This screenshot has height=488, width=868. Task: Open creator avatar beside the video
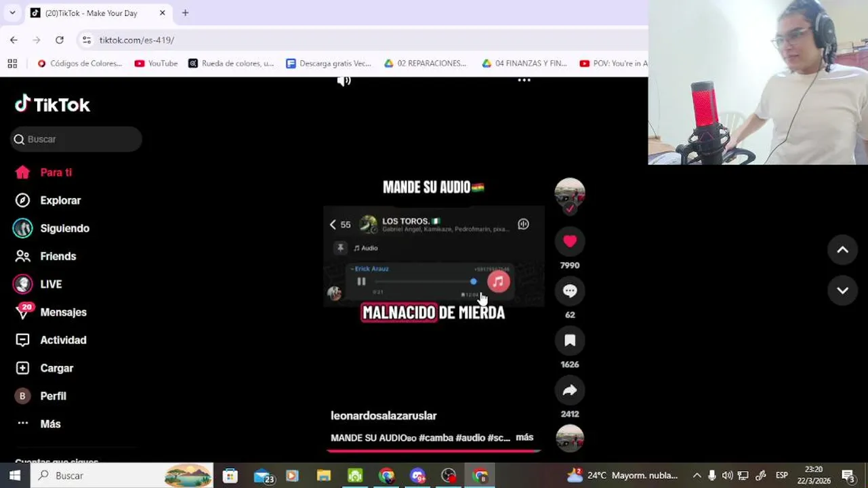570,193
